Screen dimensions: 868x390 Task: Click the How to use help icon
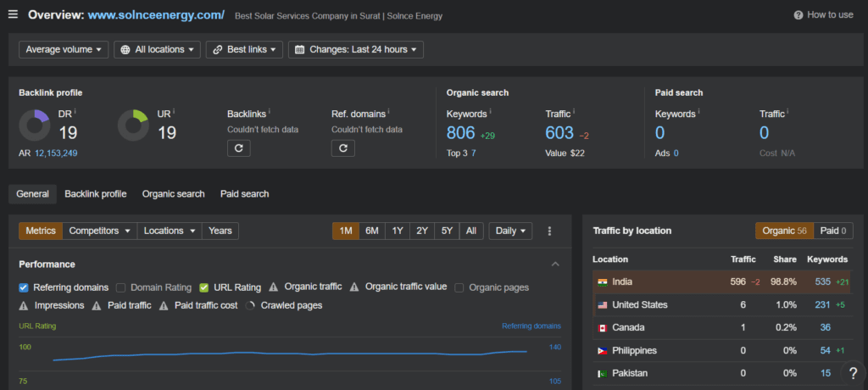pyautogui.click(x=798, y=15)
